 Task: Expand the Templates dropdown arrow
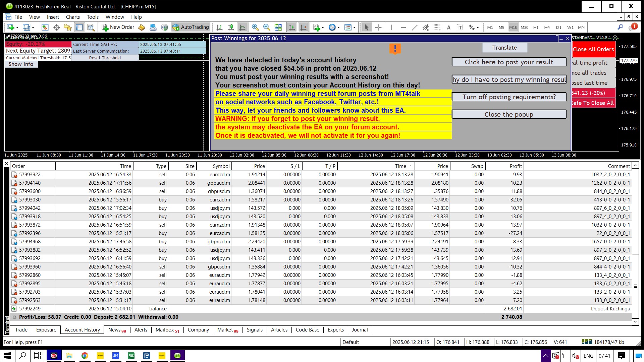(354, 27)
